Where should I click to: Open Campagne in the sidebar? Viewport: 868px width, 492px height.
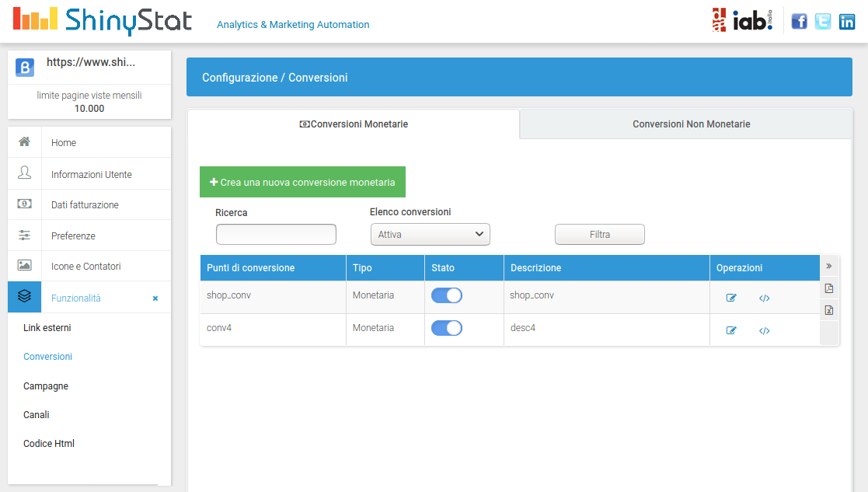pyautogui.click(x=46, y=386)
